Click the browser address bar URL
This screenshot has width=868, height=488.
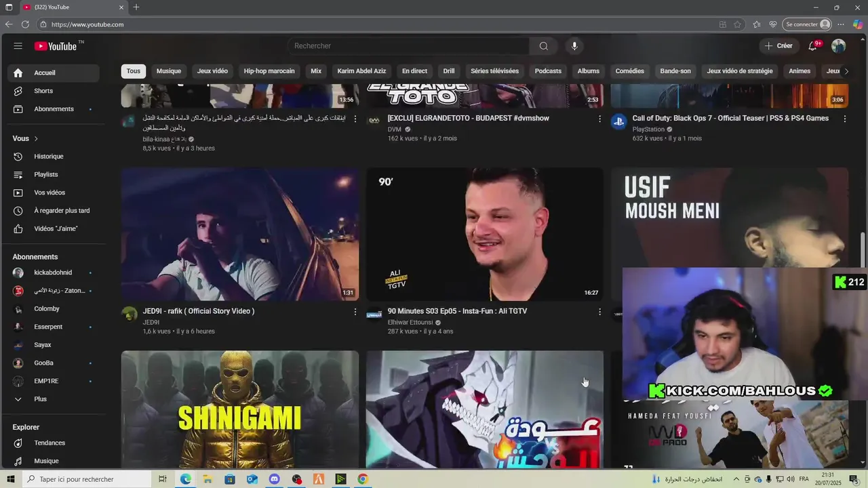pos(87,24)
